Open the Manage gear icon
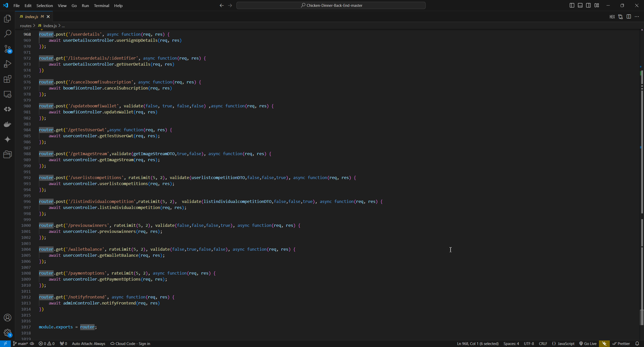Viewport: 644px width, 347px height. coord(8,333)
